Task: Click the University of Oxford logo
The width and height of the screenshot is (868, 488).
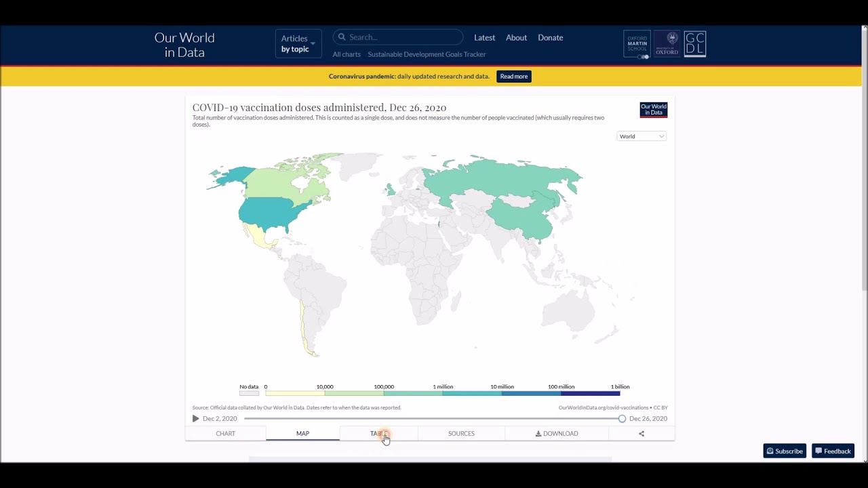Action: click(667, 44)
